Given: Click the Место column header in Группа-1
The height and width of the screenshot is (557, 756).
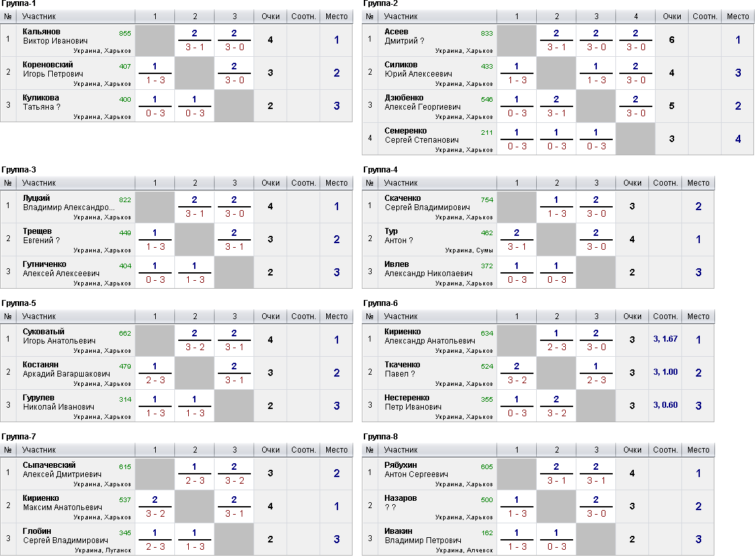Looking at the screenshot, I should pyautogui.click(x=337, y=17).
